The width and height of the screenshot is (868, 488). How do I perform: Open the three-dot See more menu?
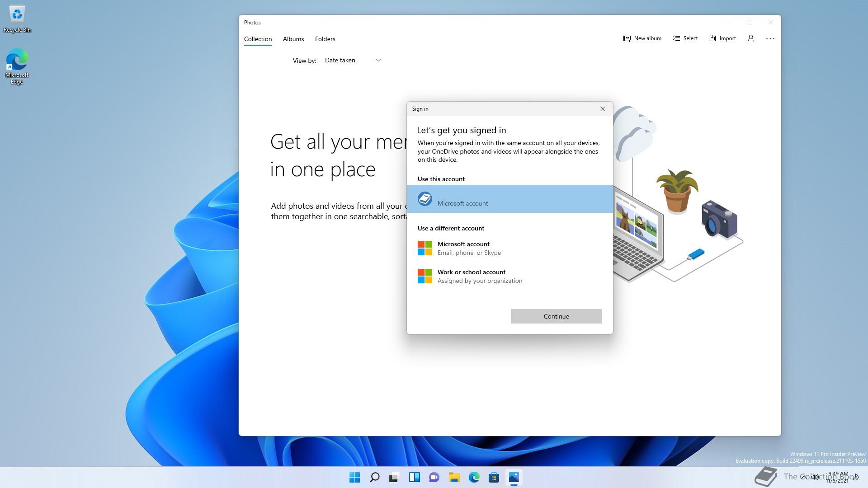click(770, 39)
